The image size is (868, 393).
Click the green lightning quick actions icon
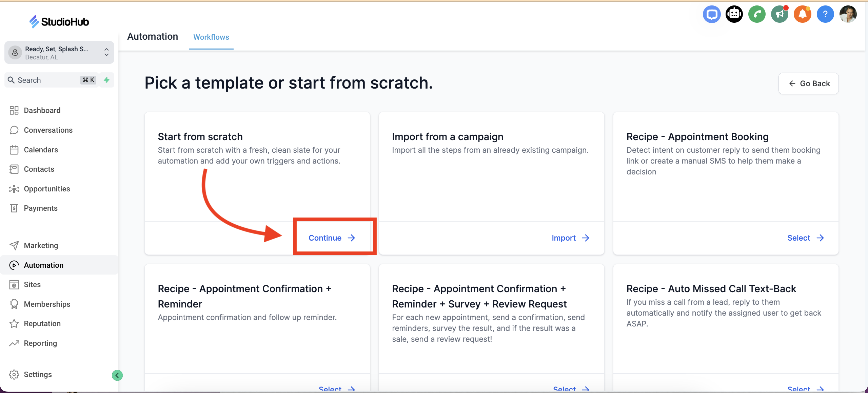click(x=107, y=80)
